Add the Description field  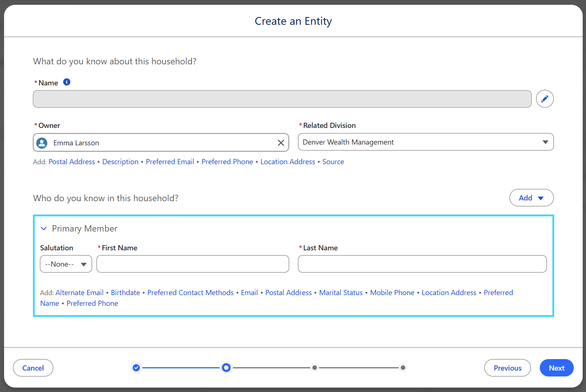pos(120,162)
